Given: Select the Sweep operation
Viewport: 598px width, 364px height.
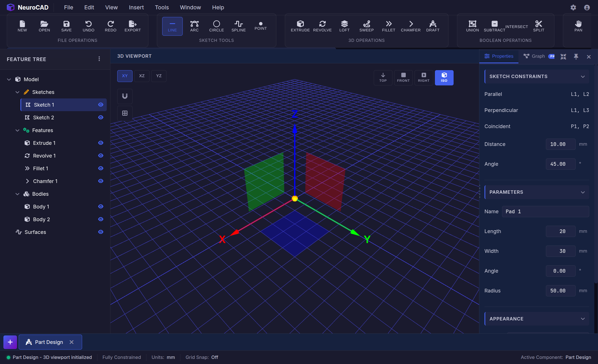Looking at the screenshot, I should 366,26.
